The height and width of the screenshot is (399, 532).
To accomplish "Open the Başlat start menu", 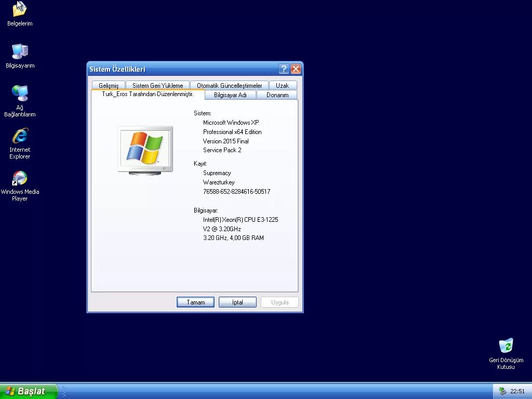I will 29,391.
